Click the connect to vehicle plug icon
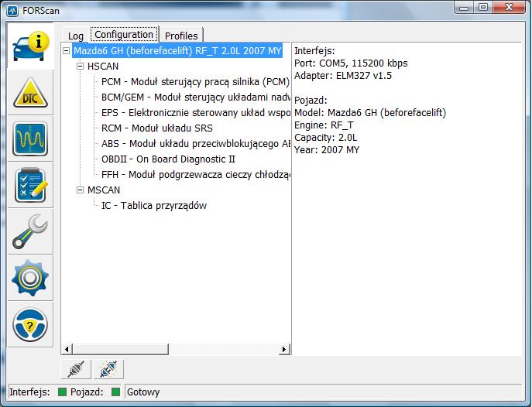 coord(76,369)
